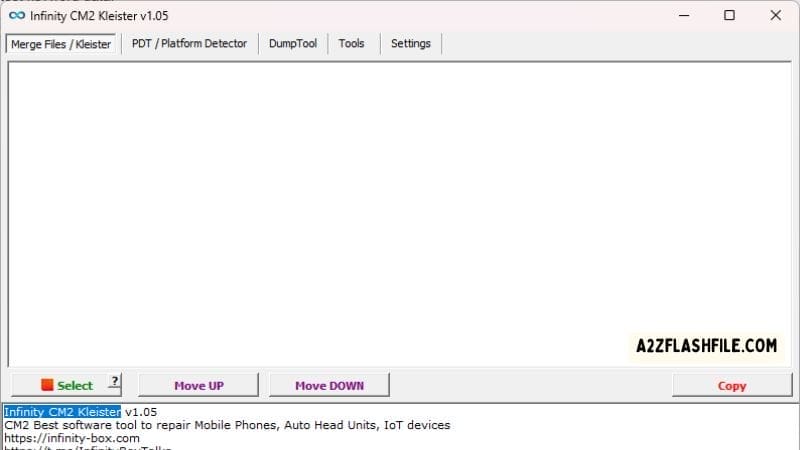Open the Settings tab
800x450 pixels.
tap(411, 44)
